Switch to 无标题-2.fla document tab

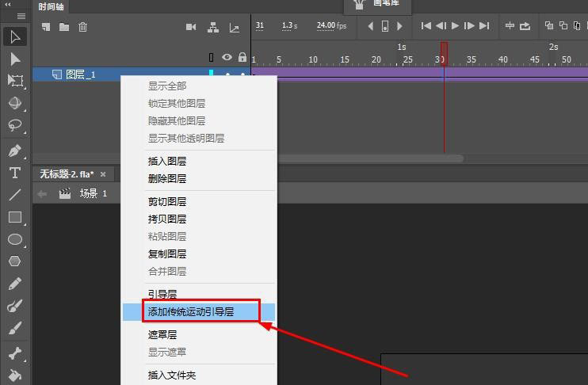[67, 174]
